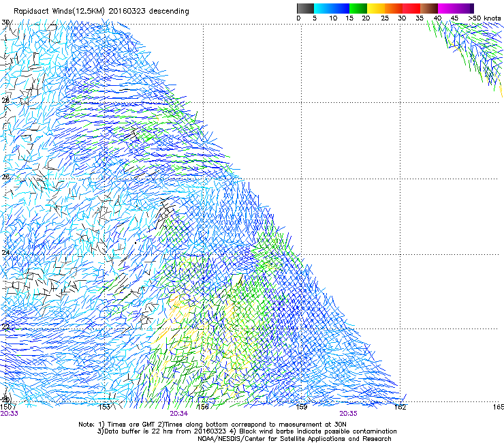504x443 pixels.
Task: Click longitude label '162'
Action: pos(400,407)
